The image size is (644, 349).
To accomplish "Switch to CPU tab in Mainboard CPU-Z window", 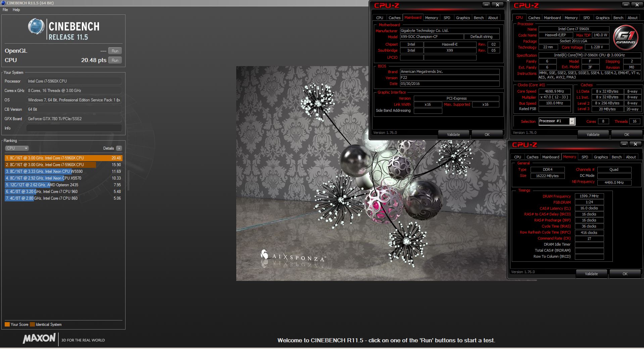I will (x=380, y=18).
